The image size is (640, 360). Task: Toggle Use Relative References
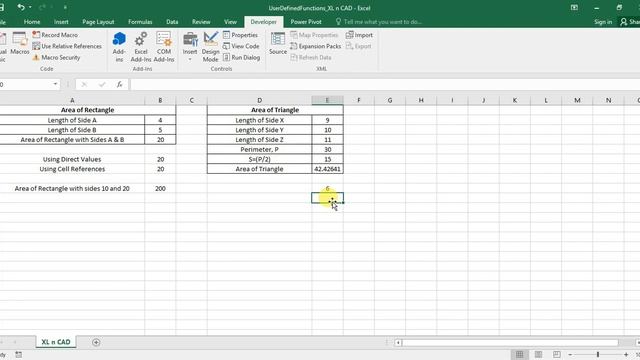(x=67, y=46)
